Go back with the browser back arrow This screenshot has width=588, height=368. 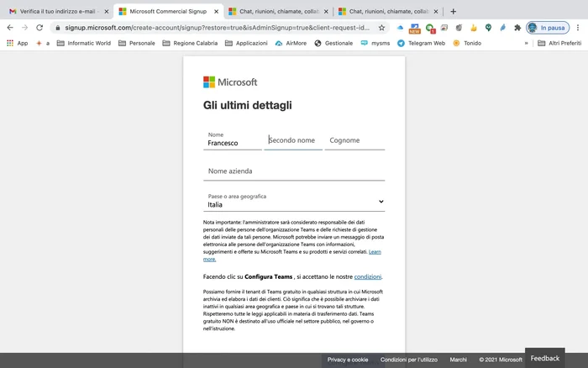[x=9, y=28]
